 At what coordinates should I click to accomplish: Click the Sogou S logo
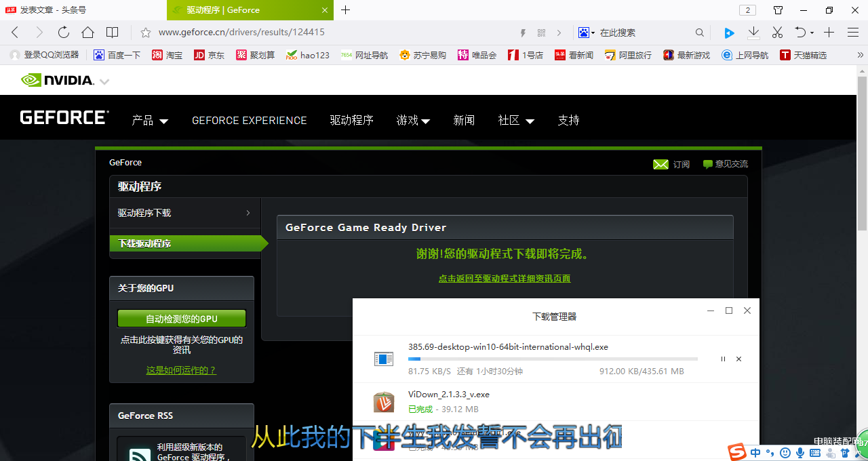point(737,452)
